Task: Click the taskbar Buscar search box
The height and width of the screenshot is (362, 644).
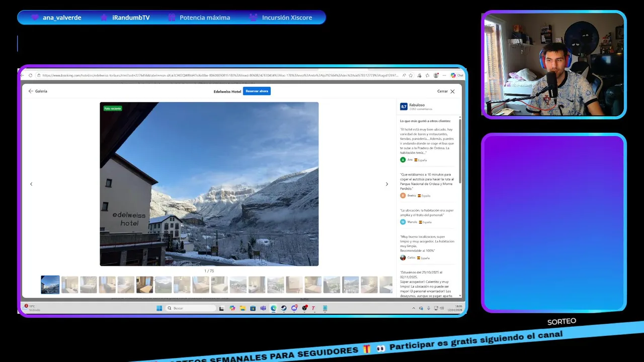Action: pos(191,308)
